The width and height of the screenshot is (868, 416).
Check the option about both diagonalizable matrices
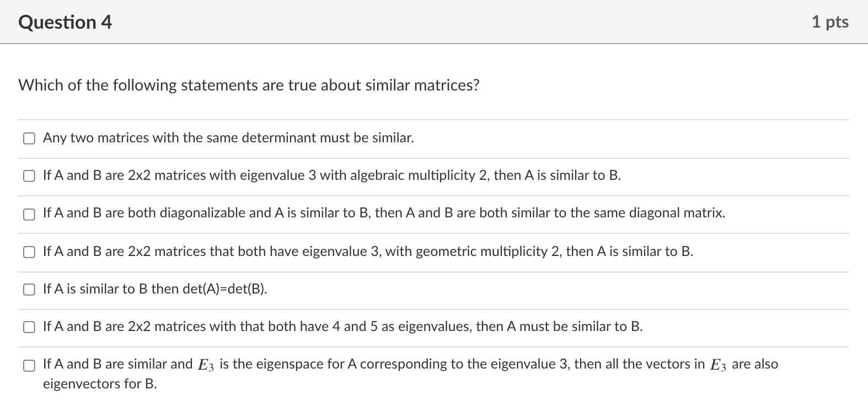(29, 214)
